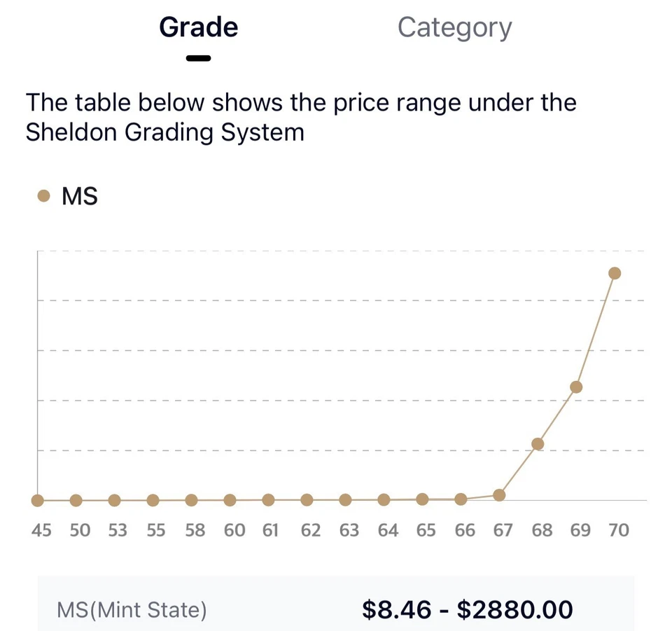Image resolution: width=672 pixels, height=631 pixels.
Task: Click the 50 axis label
Action: click(x=80, y=531)
